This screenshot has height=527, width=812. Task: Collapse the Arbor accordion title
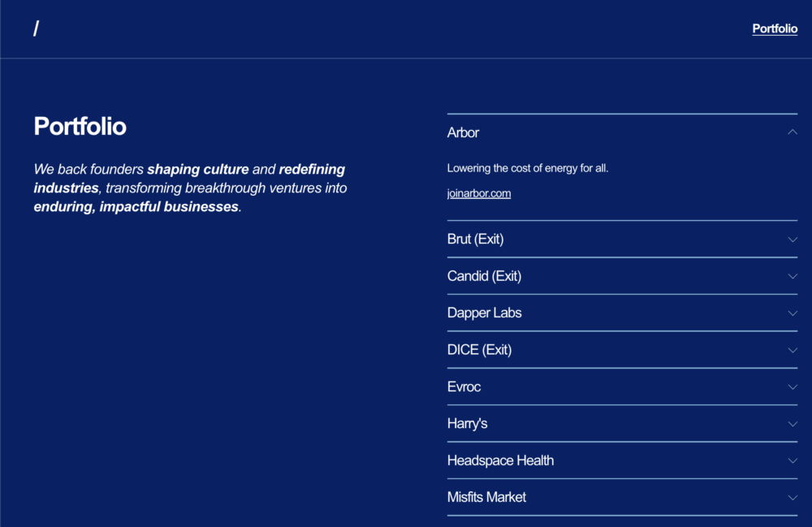tap(464, 132)
